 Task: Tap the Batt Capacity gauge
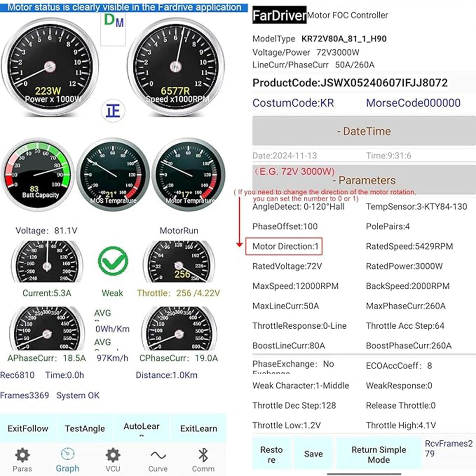click(38, 175)
